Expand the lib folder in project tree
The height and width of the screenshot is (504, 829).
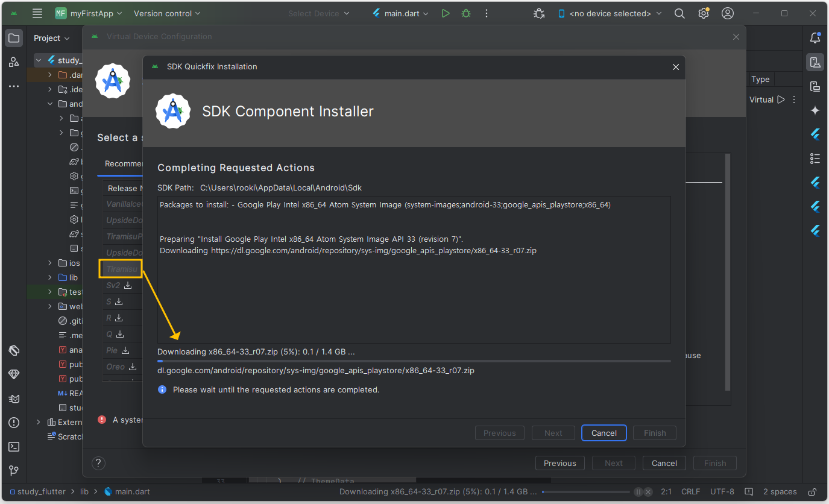point(50,277)
